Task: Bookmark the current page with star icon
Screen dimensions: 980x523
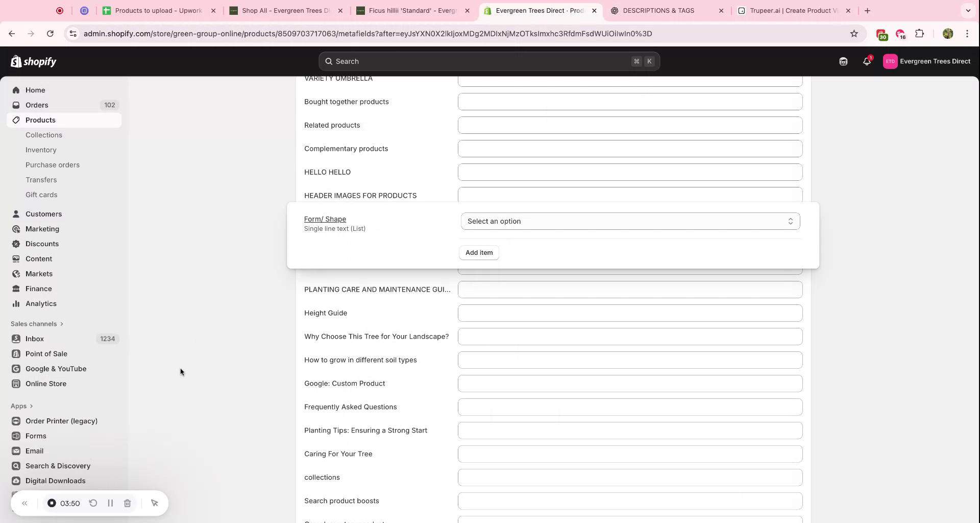Action: pos(854,34)
